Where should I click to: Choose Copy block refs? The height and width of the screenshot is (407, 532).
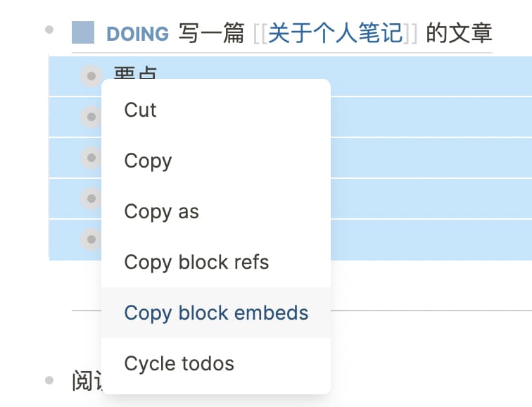point(196,262)
